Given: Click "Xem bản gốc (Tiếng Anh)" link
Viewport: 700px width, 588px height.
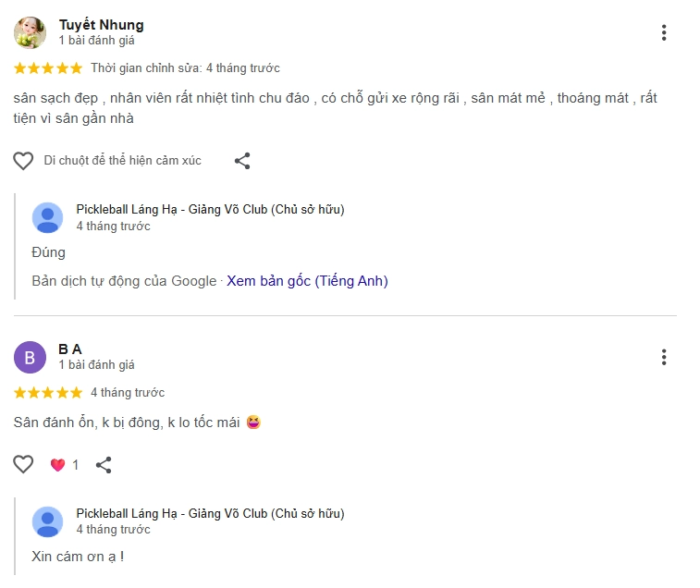Looking at the screenshot, I should click(307, 281).
